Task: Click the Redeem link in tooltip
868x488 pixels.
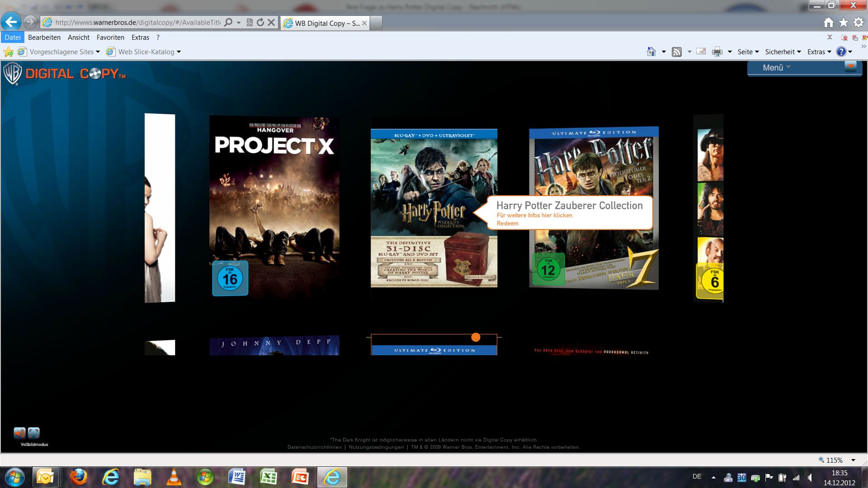Action: (507, 223)
